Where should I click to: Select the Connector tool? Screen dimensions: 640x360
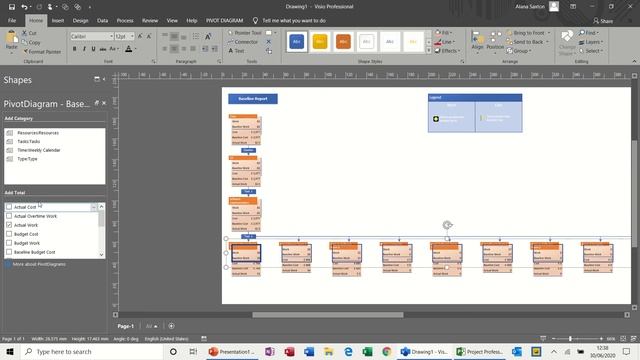pyautogui.click(x=243, y=42)
